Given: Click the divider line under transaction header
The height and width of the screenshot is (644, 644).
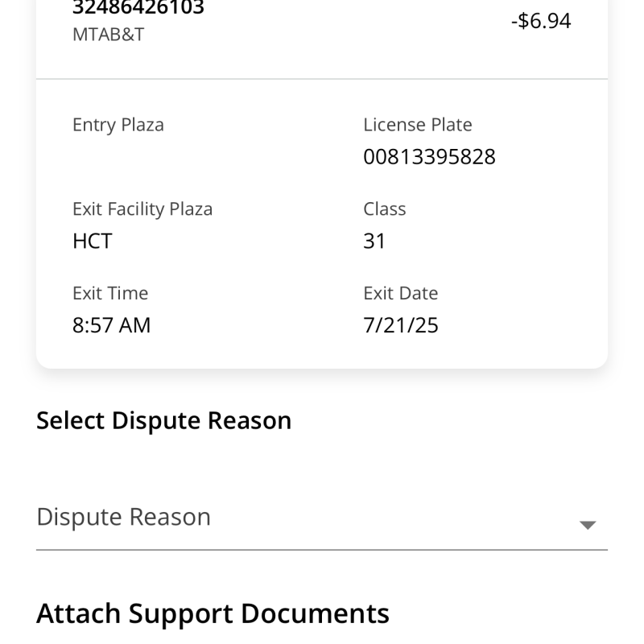Looking at the screenshot, I should (322, 79).
